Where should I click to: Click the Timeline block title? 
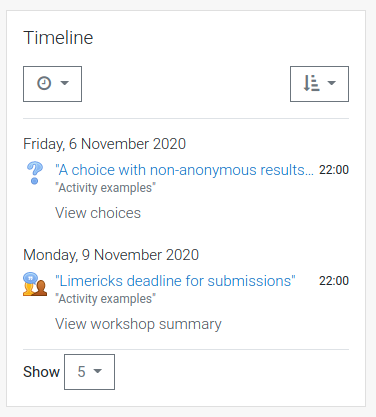(58, 37)
